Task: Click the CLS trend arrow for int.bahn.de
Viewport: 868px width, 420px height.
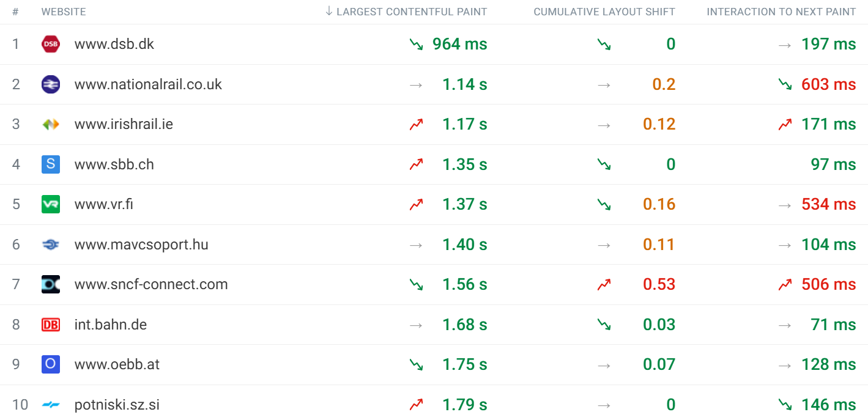Action: click(604, 325)
